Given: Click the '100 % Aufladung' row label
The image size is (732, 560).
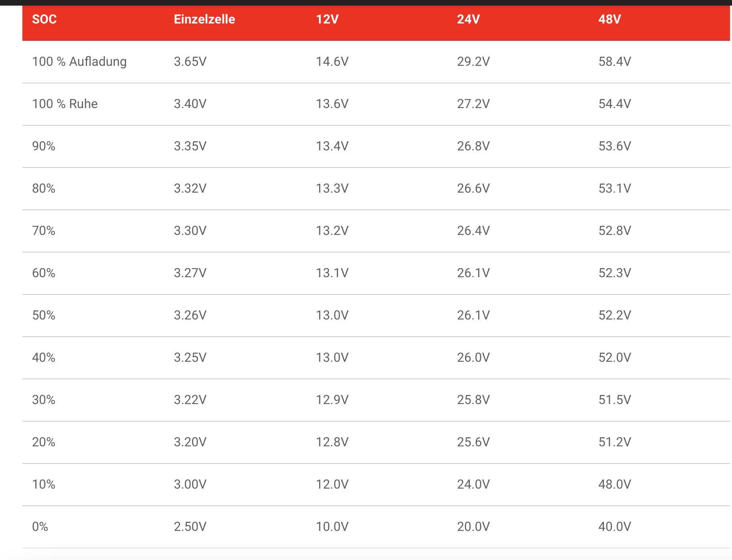Looking at the screenshot, I should [x=79, y=61].
